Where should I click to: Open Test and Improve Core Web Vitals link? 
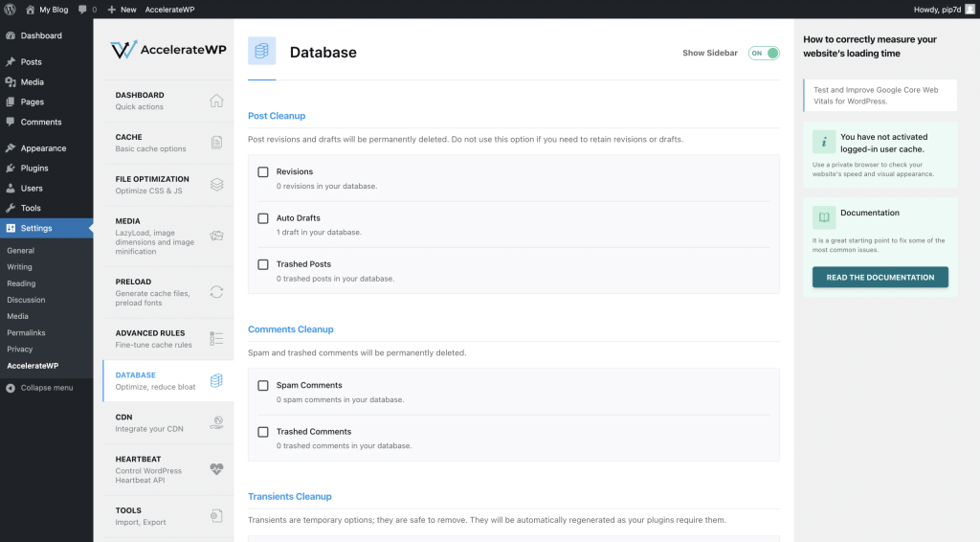point(880,95)
